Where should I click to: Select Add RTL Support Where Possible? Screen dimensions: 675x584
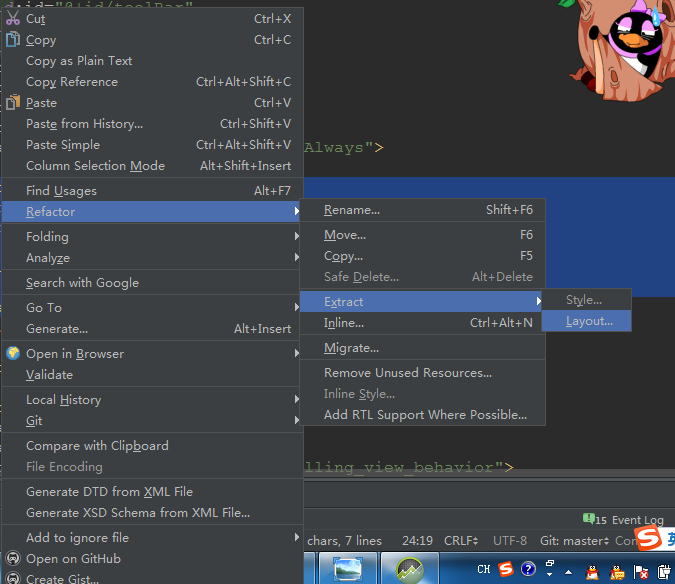(423, 414)
